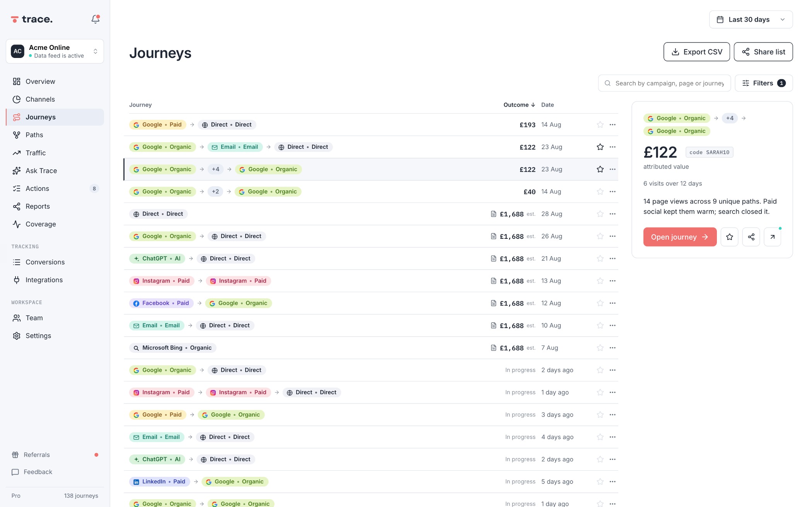Sort by Outcome column
This screenshot has width=812, height=507.
[x=519, y=105]
